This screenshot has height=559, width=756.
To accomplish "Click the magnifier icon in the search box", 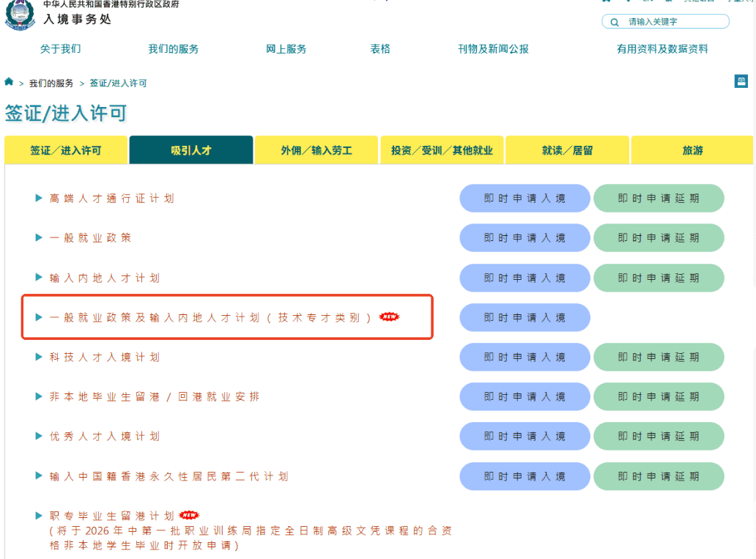I will (614, 22).
